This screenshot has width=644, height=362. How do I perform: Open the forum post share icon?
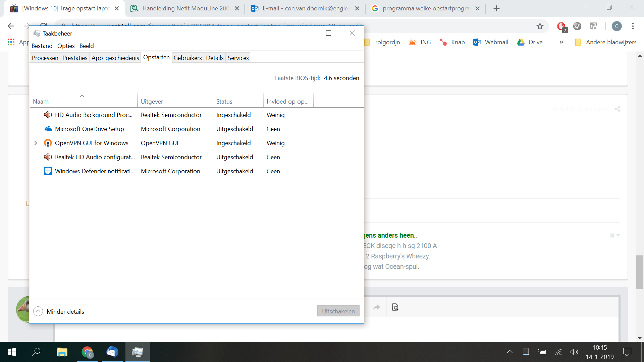(617, 109)
